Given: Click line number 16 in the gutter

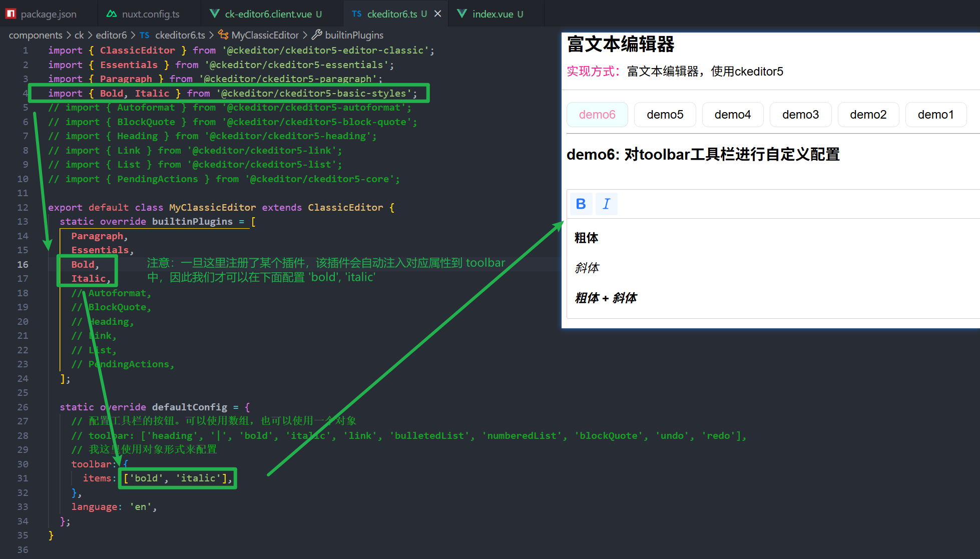Looking at the screenshot, I should tap(23, 264).
